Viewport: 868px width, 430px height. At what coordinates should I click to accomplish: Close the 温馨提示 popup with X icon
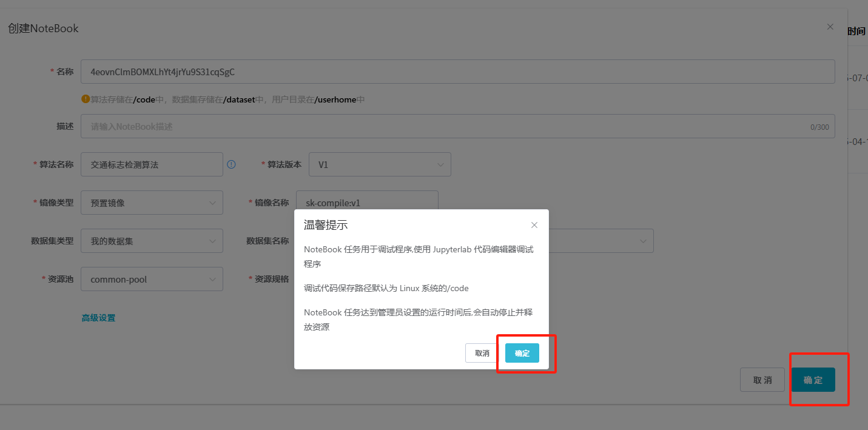point(534,225)
